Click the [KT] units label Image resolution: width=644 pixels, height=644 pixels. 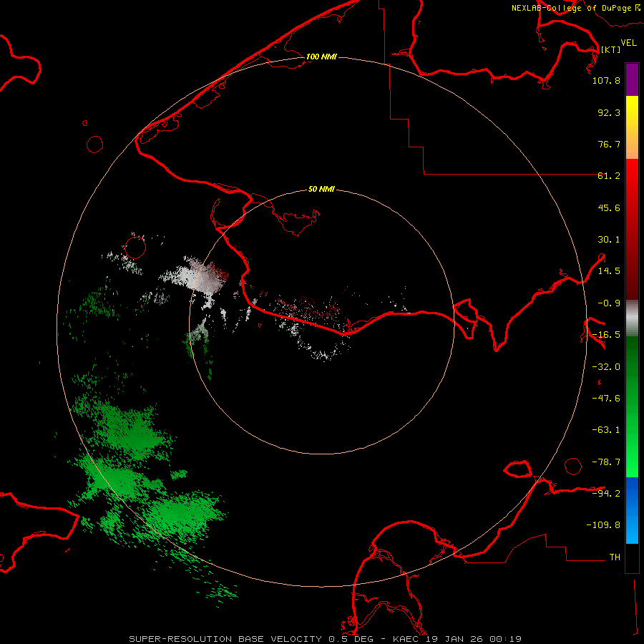(x=611, y=49)
